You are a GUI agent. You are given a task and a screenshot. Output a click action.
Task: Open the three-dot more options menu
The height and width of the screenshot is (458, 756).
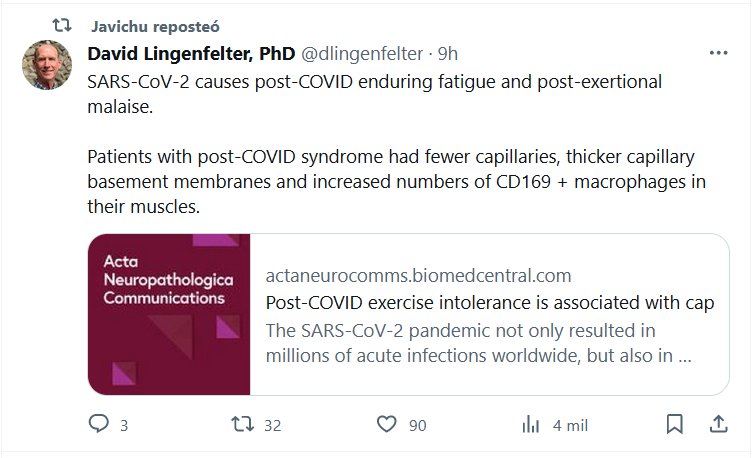click(x=718, y=53)
